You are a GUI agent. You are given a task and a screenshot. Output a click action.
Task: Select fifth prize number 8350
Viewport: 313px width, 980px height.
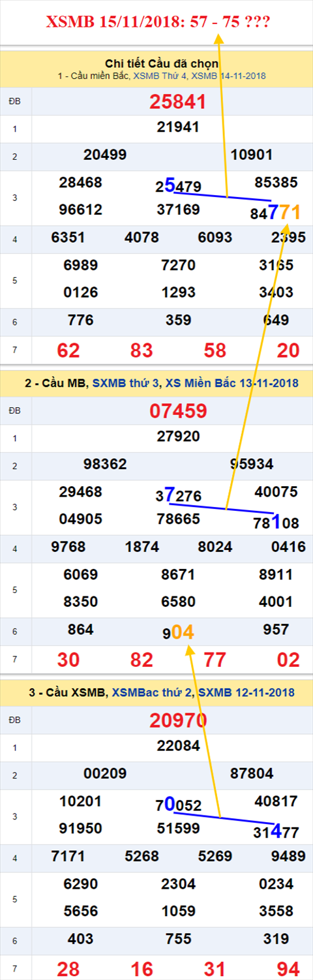tap(81, 602)
